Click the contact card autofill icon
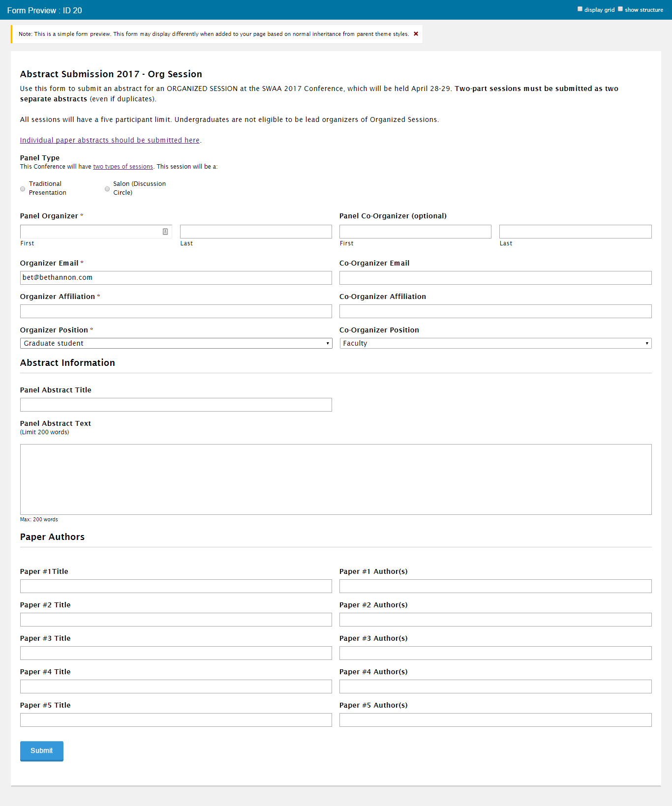The image size is (672, 806). coord(165,232)
